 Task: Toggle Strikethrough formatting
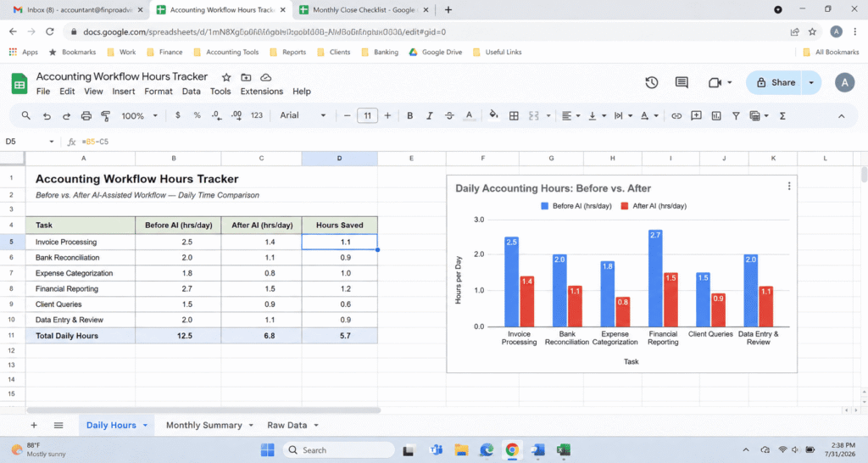[x=449, y=115]
